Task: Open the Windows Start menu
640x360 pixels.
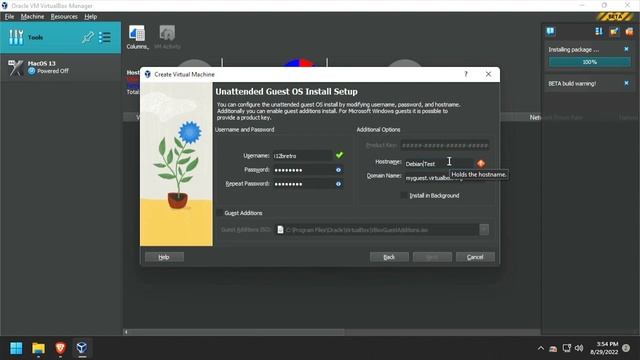Action: [16, 348]
